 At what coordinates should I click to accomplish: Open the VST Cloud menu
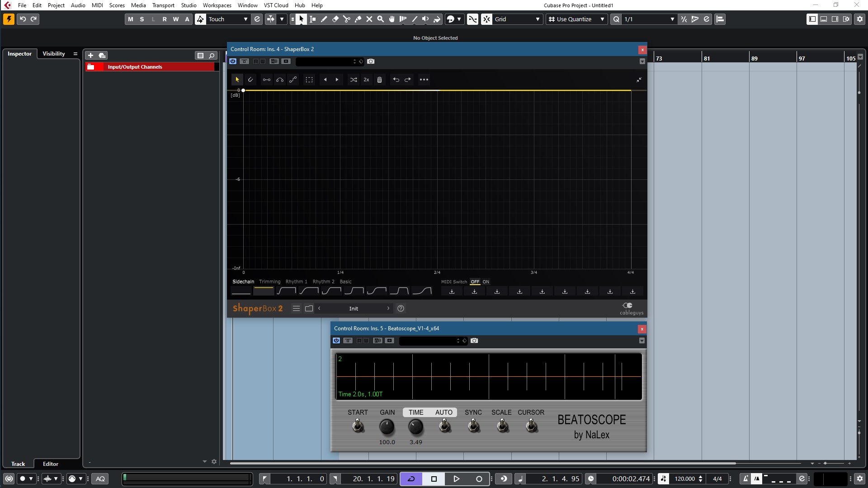tap(276, 5)
